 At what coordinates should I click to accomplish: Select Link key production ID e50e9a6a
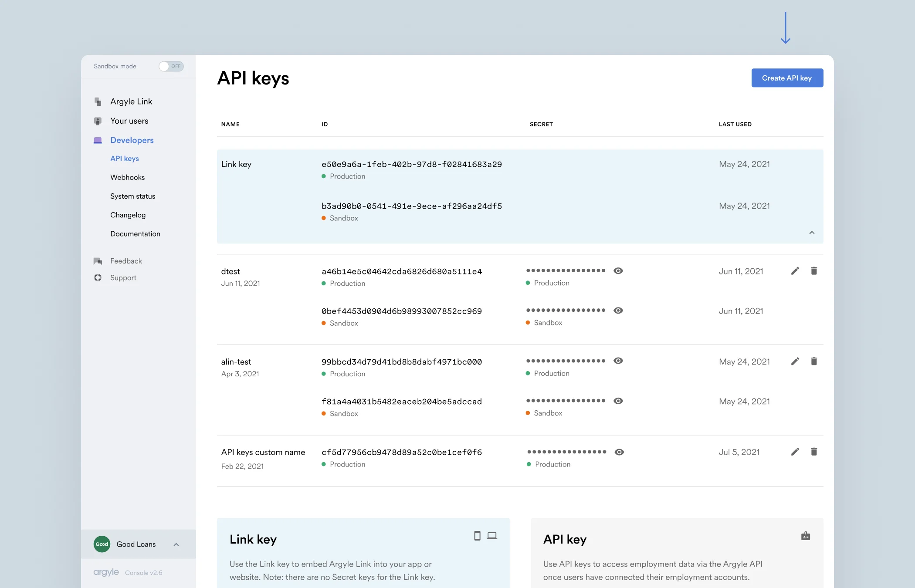(x=411, y=164)
